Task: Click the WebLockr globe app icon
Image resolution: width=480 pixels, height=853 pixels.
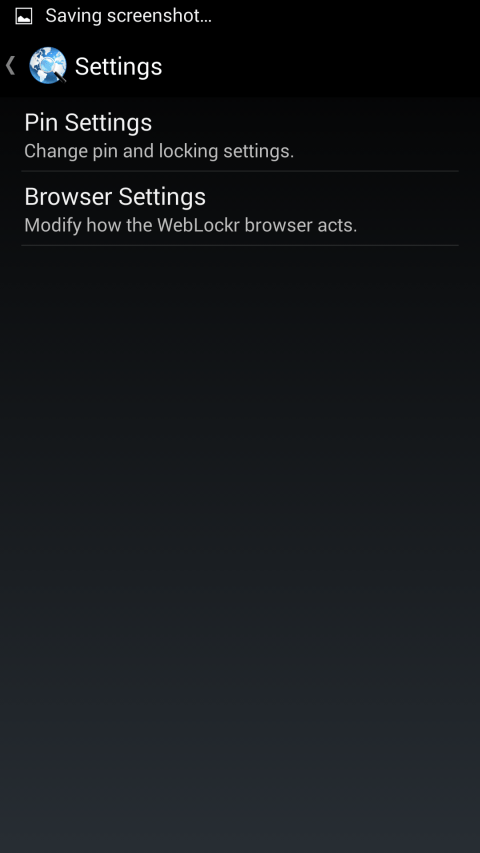Action: click(x=48, y=66)
